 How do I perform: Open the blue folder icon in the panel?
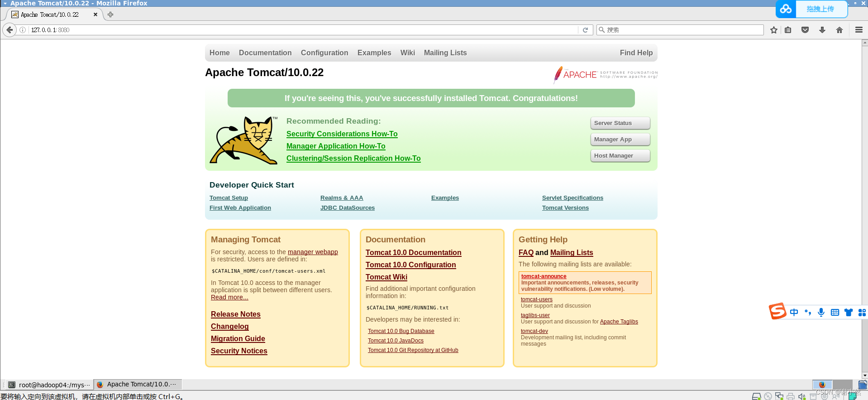[x=863, y=385]
